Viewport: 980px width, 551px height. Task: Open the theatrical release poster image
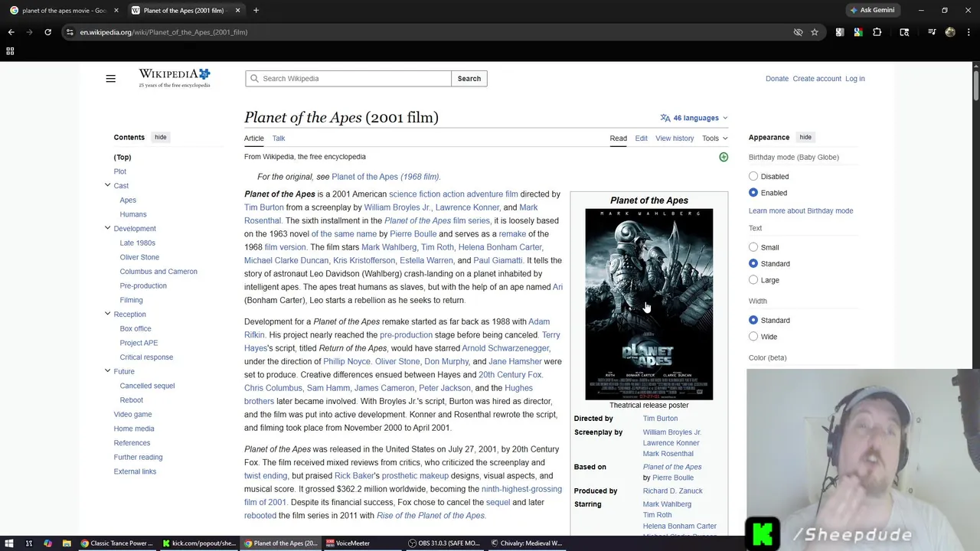649,305
